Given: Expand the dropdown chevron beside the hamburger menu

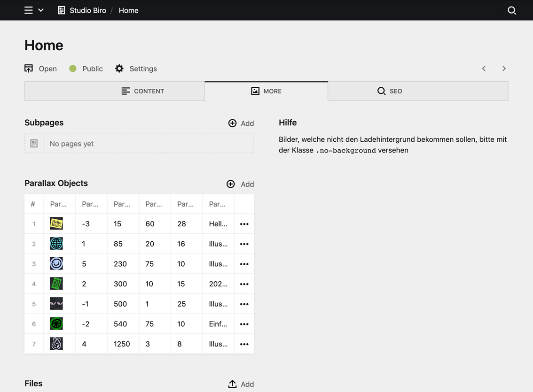Looking at the screenshot, I should 41,10.
